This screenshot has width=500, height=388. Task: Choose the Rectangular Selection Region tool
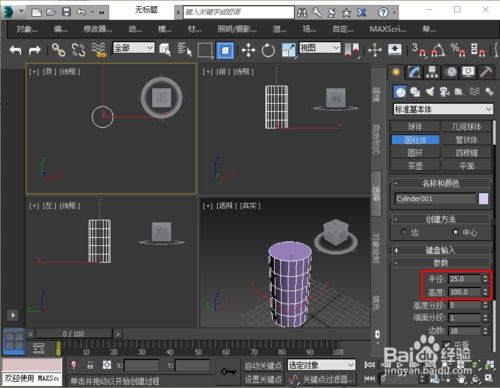pos(205,51)
